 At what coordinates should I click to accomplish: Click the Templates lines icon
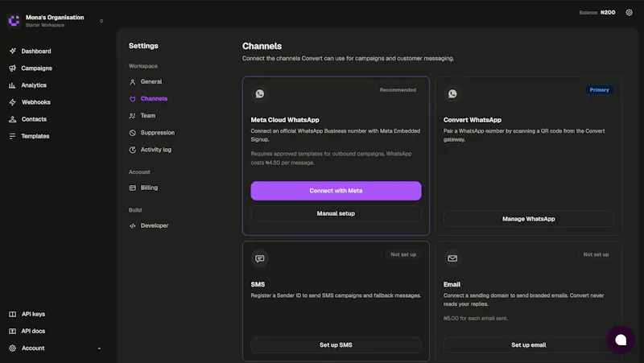(x=12, y=136)
